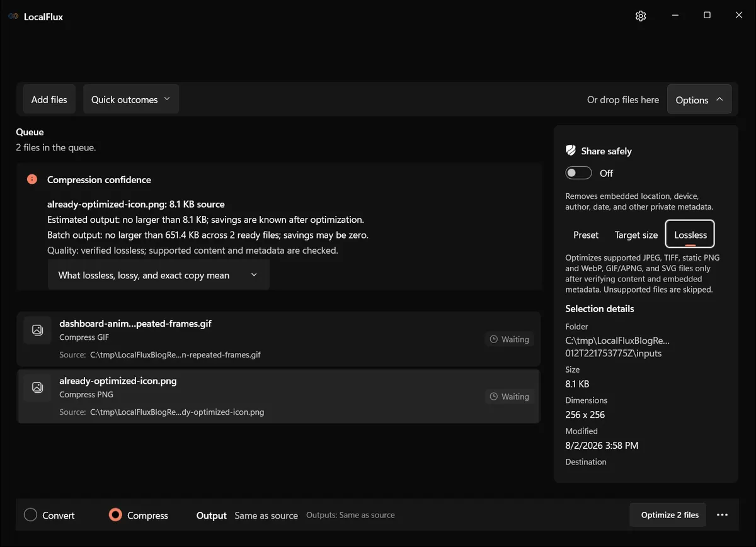Click the LocalFlux logo in the title bar
Viewport: 756px width, 547px height.
(x=13, y=16)
